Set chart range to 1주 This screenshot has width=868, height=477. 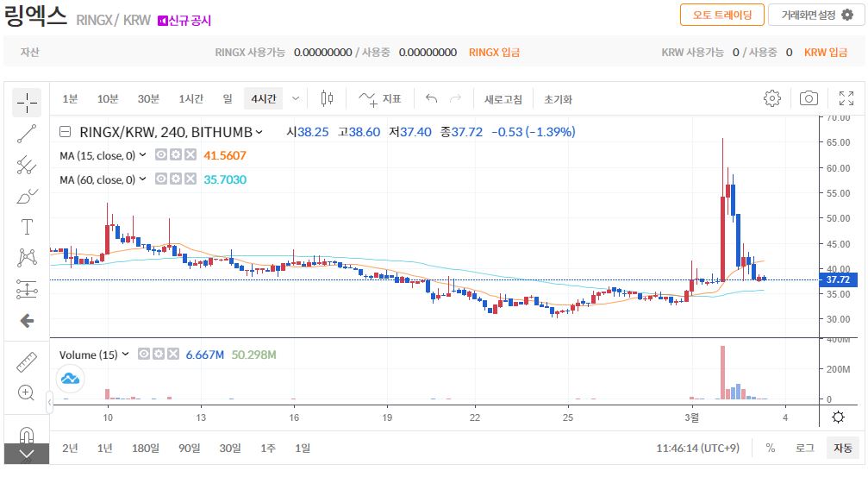click(x=268, y=448)
